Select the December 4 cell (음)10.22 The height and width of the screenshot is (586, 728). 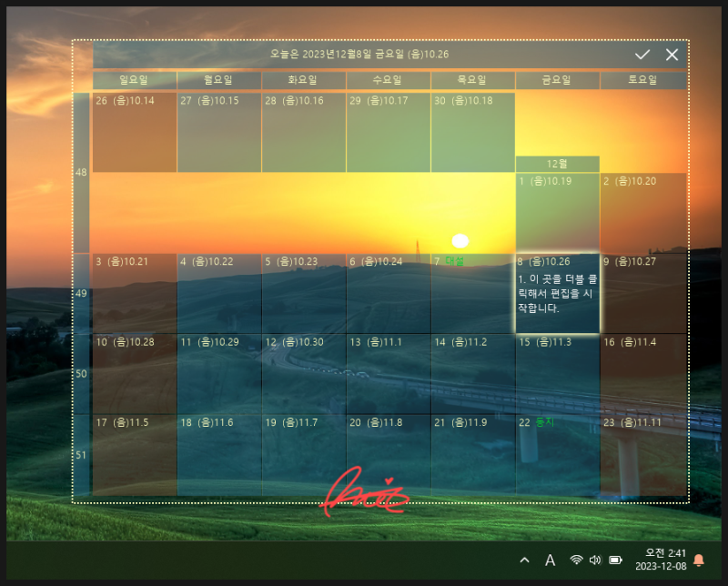[x=219, y=294]
